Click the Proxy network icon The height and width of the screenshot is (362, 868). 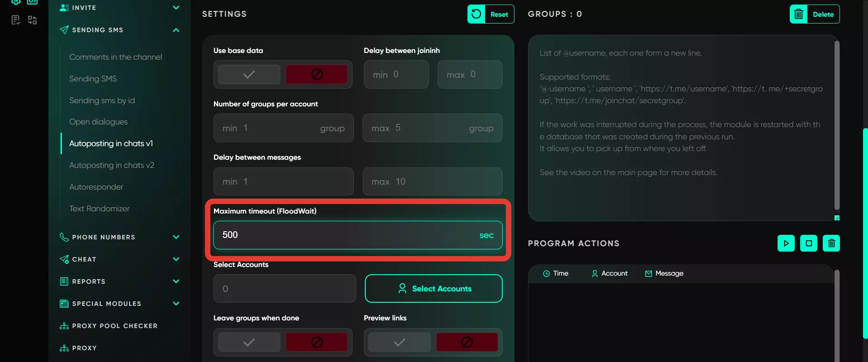[x=64, y=348]
